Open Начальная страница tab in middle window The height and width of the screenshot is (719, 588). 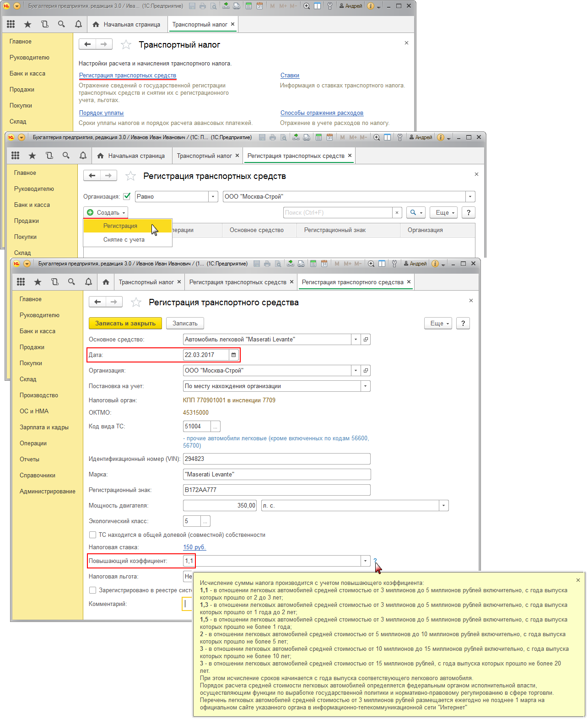(131, 156)
